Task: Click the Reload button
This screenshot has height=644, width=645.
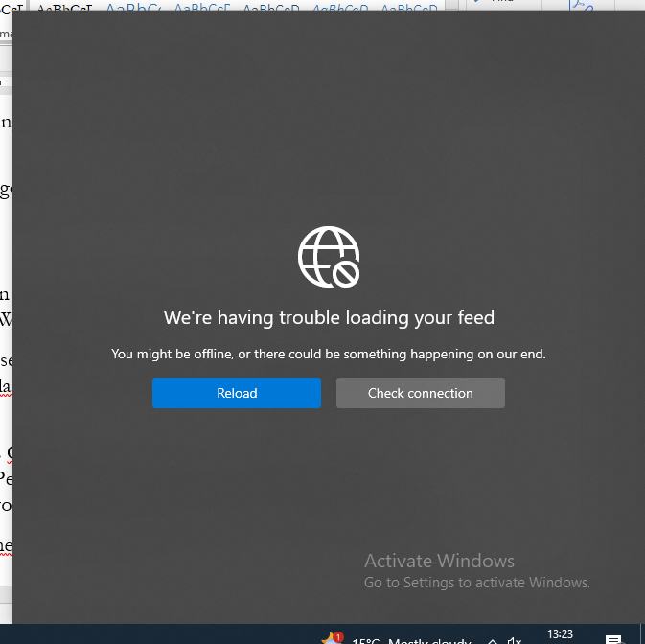Action: (237, 393)
